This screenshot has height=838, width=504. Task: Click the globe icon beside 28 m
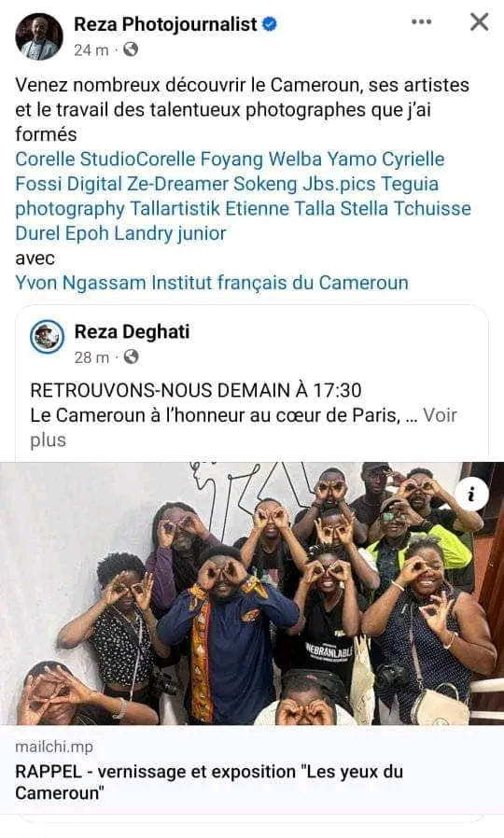pos(132,356)
